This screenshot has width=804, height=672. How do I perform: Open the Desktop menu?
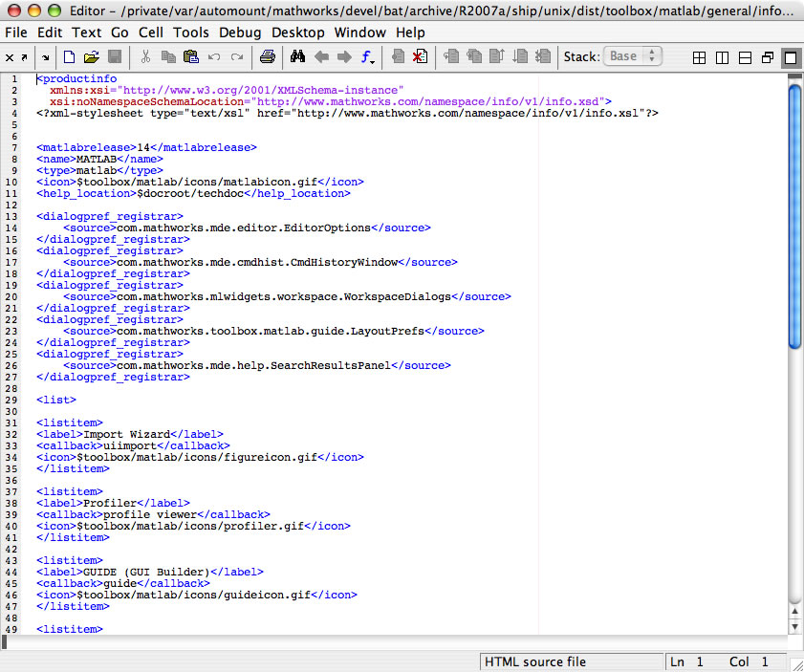297,33
